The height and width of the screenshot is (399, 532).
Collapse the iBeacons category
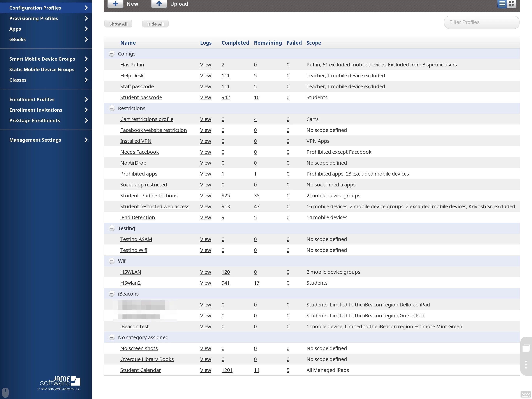(x=112, y=294)
